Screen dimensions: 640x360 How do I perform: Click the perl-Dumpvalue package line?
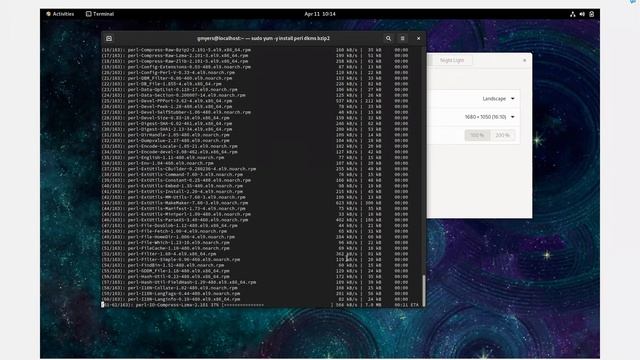(255, 140)
